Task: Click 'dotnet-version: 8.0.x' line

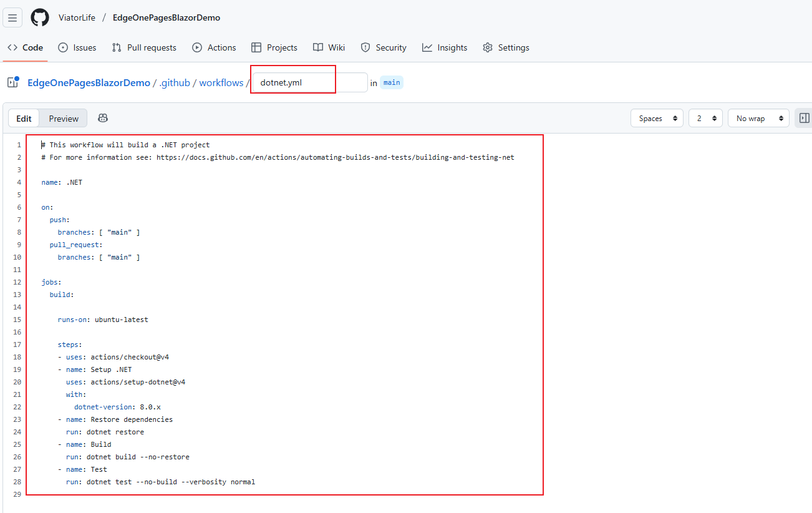Action: [117, 407]
